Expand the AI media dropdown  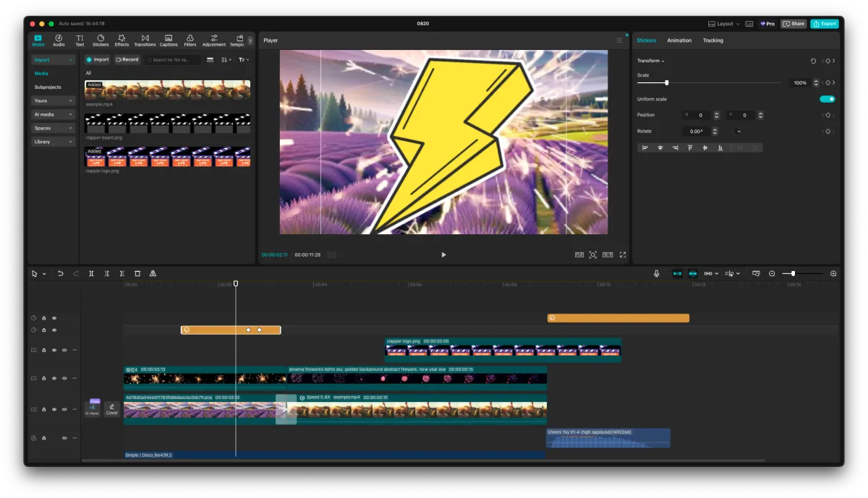(x=54, y=114)
